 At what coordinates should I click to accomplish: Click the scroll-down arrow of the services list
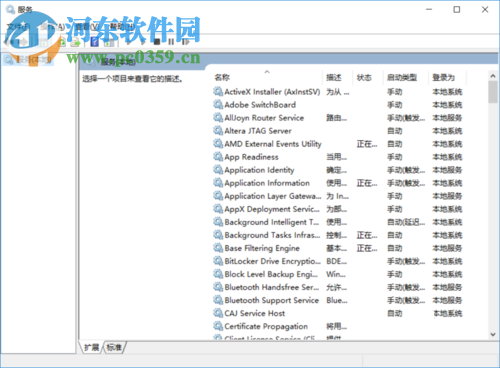[x=493, y=334]
